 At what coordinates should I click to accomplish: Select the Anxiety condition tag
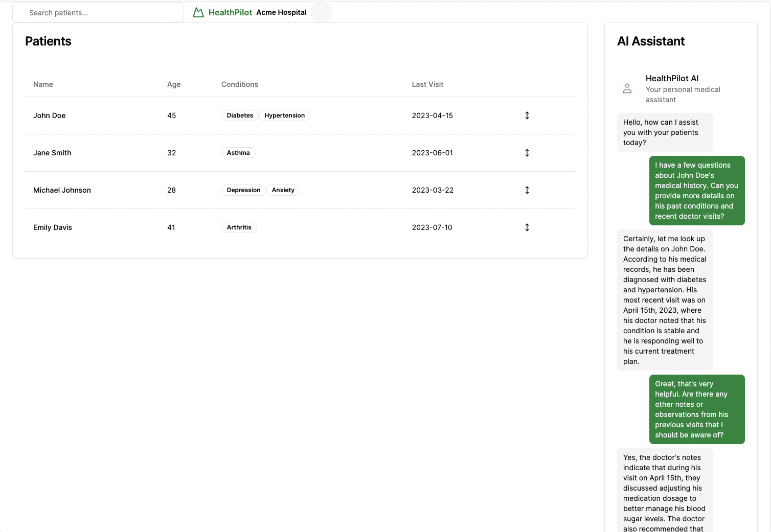coord(283,190)
